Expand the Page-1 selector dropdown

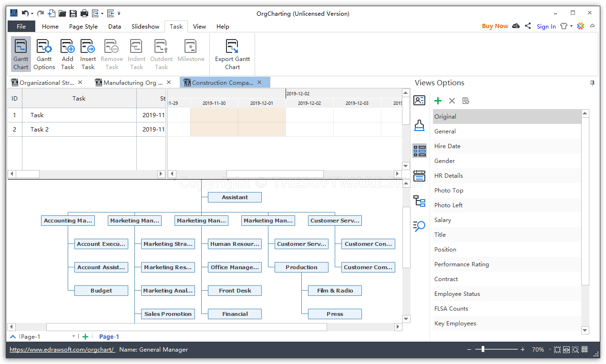pos(74,336)
